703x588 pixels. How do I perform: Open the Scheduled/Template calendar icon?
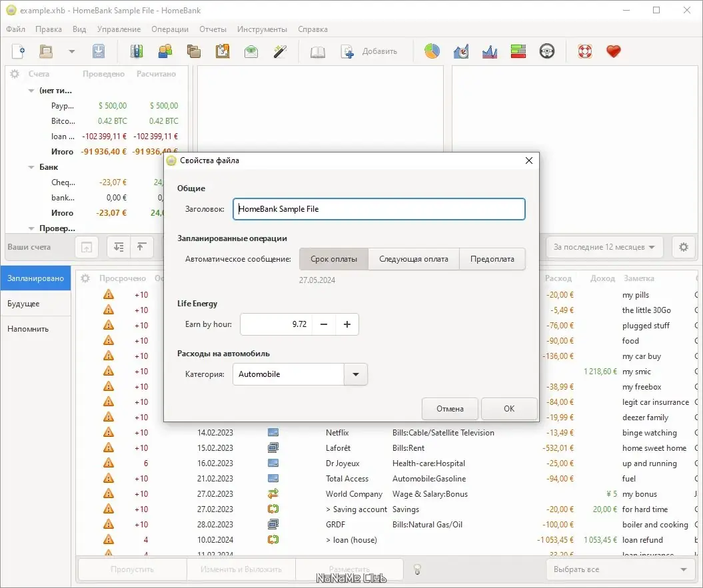pos(223,51)
